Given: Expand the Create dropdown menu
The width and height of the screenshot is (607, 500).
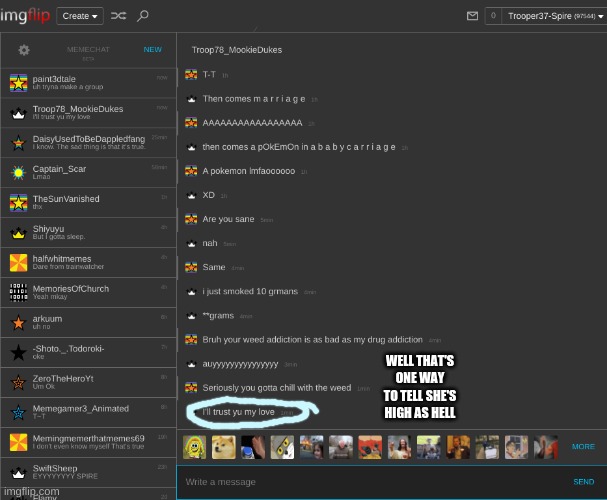Looking at the screenshot, I should 79,16.
